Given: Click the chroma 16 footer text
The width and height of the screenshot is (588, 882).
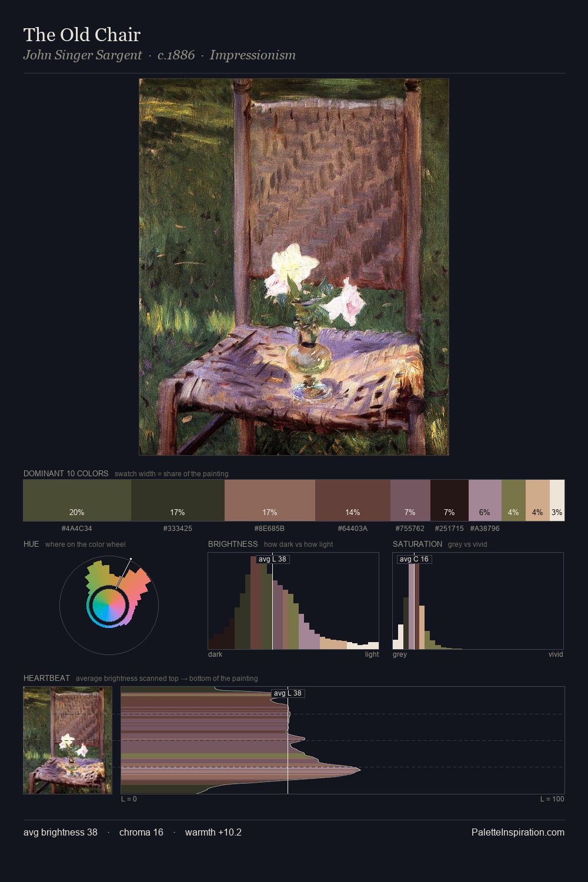Looking at the screenshot, I should (x=141, y=832).
